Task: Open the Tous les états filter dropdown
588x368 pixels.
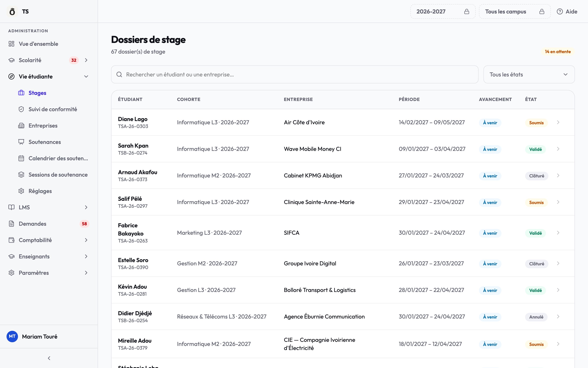Action: pos(529,74)
